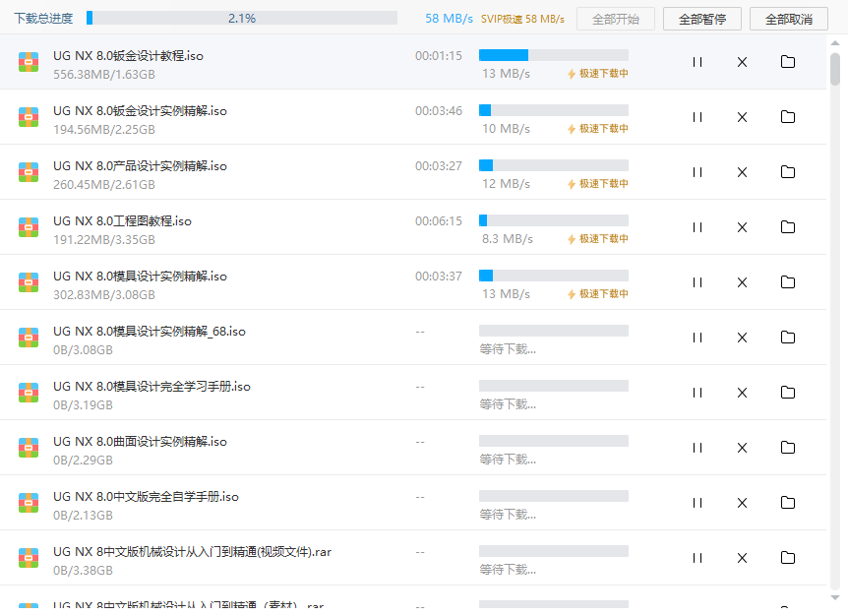Click scrollbar up arrow
Image resolution: width=848 pixels, height=616 pixels.
(x=835, y=42)
